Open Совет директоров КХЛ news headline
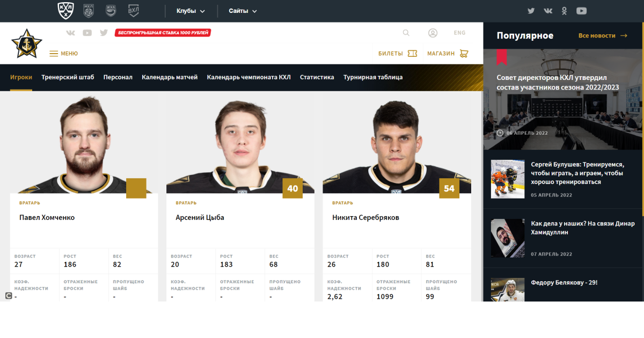 [558, 82]
